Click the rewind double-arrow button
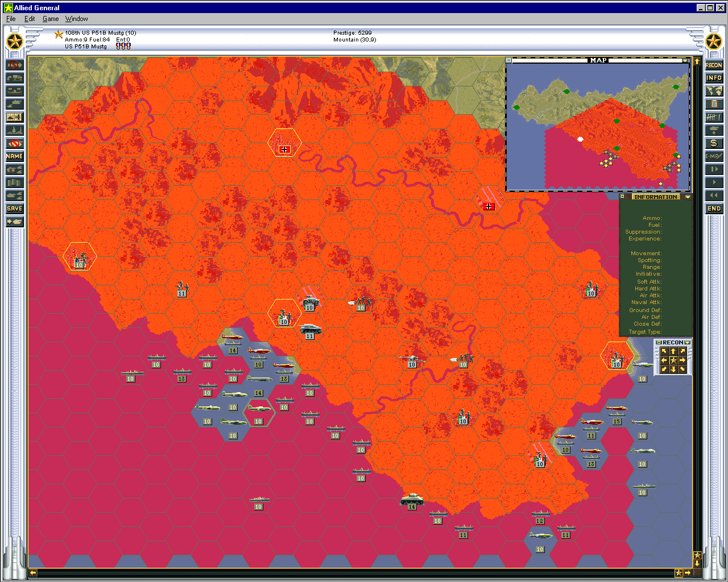 pos(714,196)
